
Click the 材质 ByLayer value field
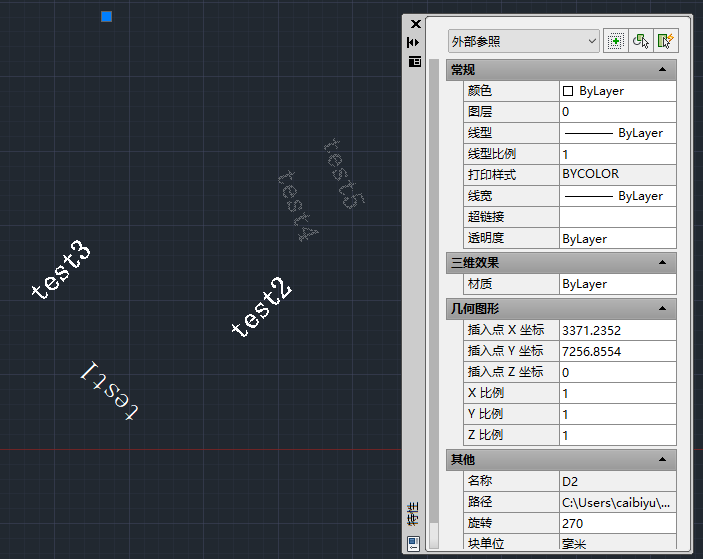pos(617,284)
